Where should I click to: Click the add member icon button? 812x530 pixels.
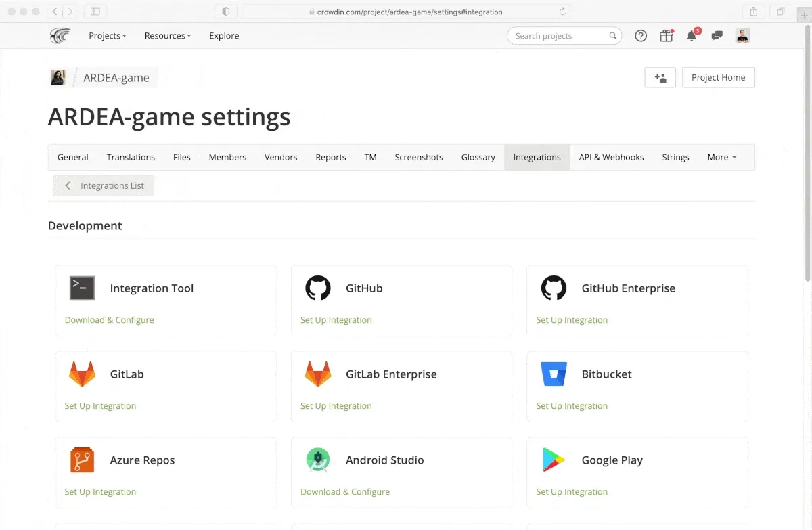pos(660,78)
